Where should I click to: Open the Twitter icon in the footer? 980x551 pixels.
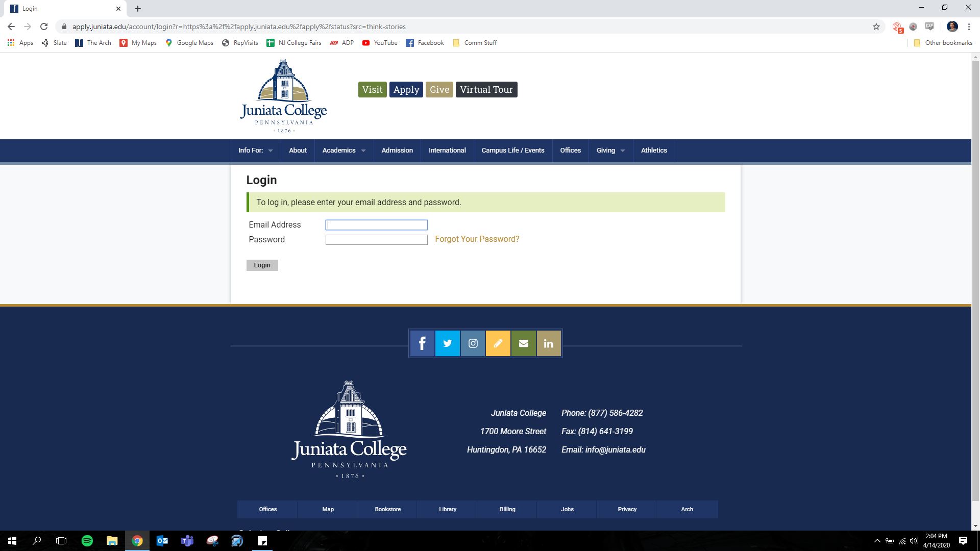tap(447, 343)
